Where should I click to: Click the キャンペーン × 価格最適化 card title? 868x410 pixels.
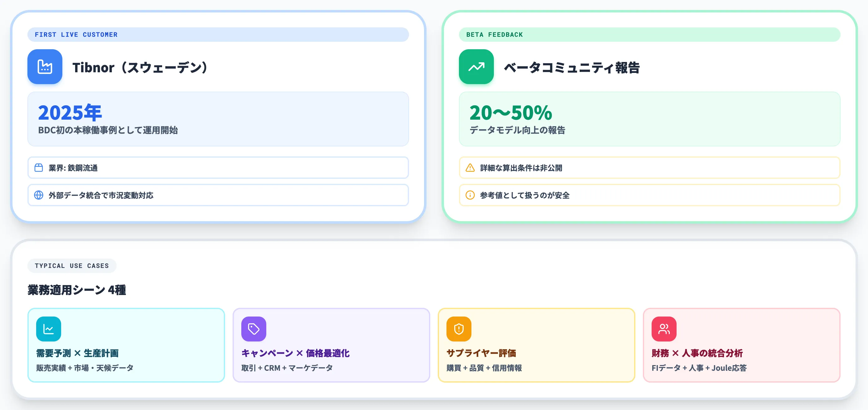pos(296,353)
